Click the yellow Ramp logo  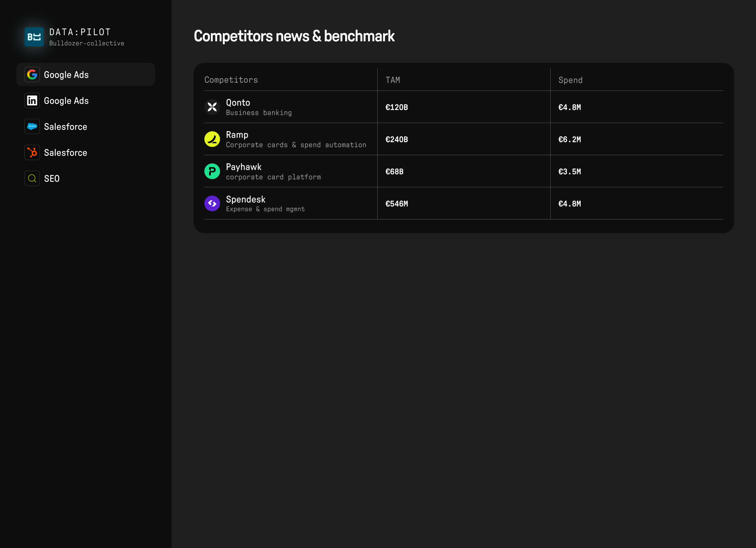(x=212, y=139)
